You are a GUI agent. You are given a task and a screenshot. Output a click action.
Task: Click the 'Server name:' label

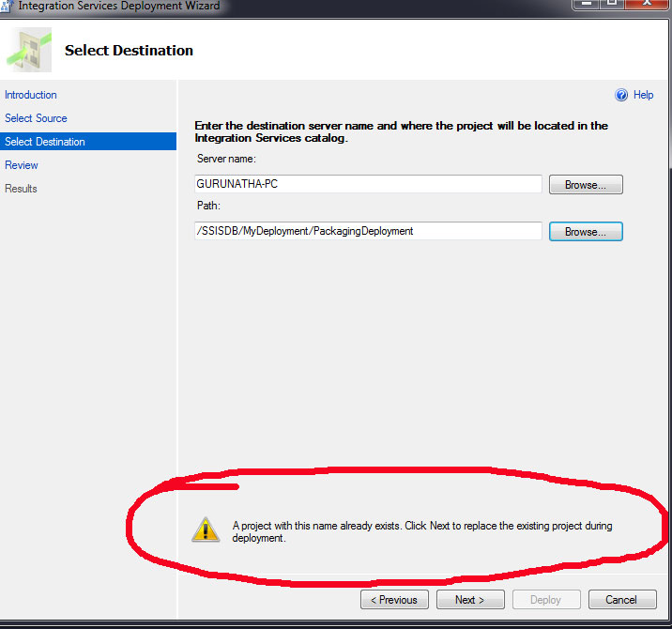(x=226, y=159)
